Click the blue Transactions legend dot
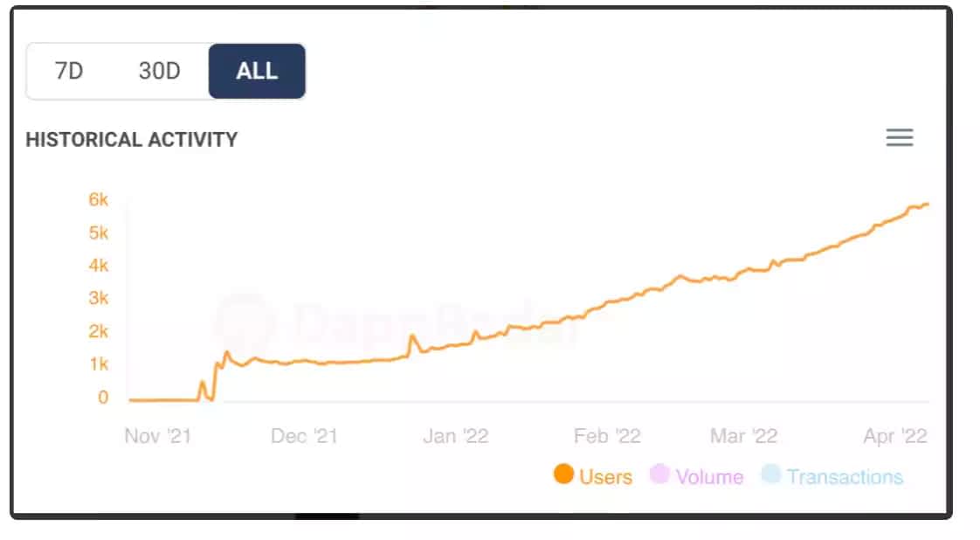980x540 pixels. click(x=770, y=474)
